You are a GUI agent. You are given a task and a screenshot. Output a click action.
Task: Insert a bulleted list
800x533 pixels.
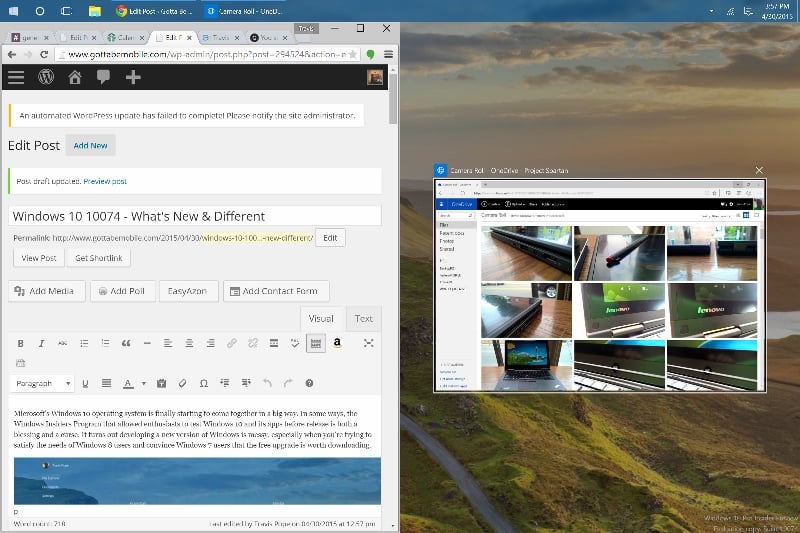(x=84, y=343)
